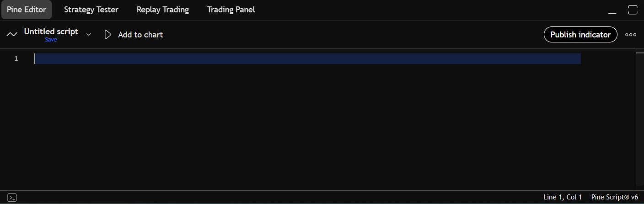Screen dimensions: 644x204
Task: Click the play triangle icon for Add to chart
Action: (108, 34)
